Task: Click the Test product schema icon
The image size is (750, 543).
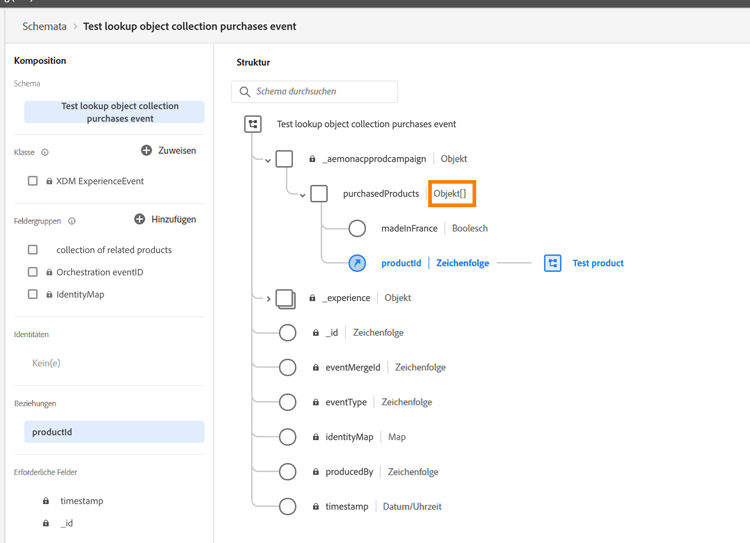Action: tap(552, 263)
